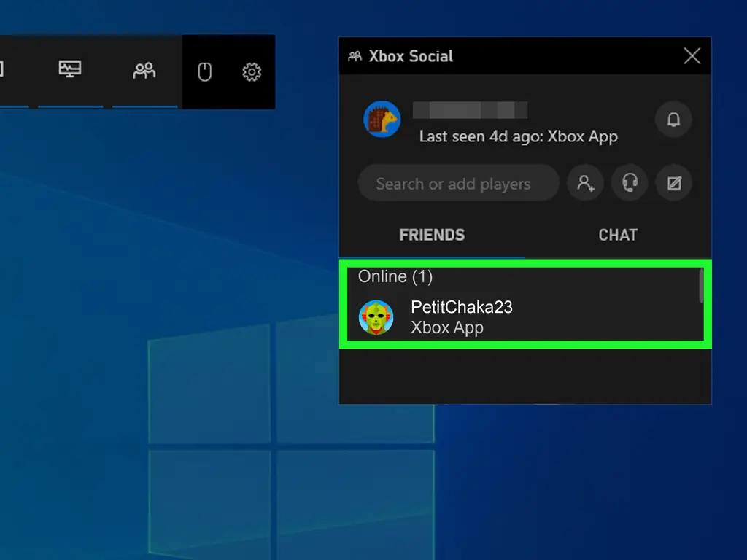Switch to the CHAT tab
Screen dimensions: 747x560
point(618,235)
